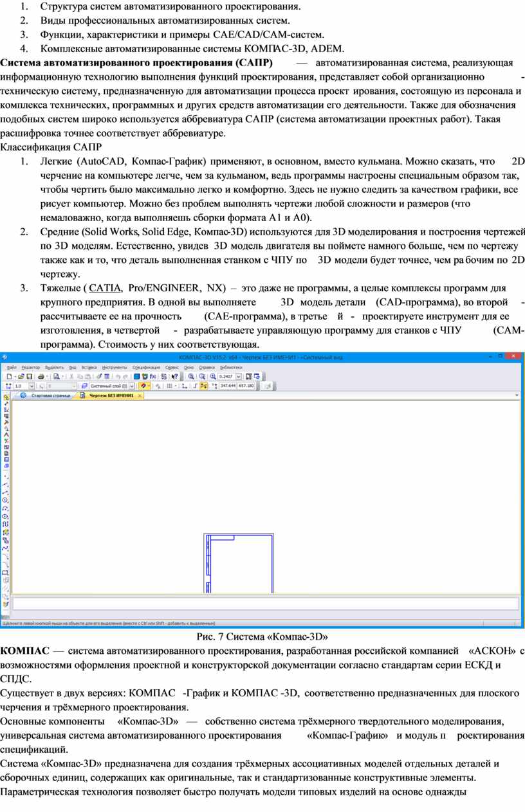
Task: Switch to the Чертеж БЕЗ ИМЕНИ1 tab
Action: (111, 396)
